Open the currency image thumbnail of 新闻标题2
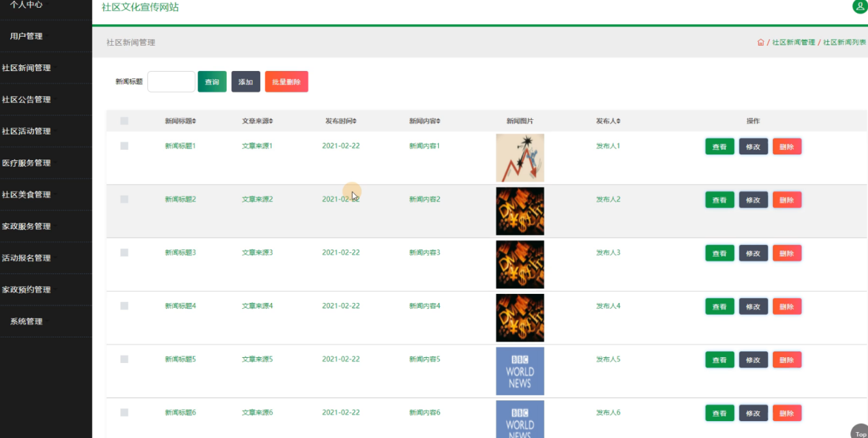 pos(520,211)
